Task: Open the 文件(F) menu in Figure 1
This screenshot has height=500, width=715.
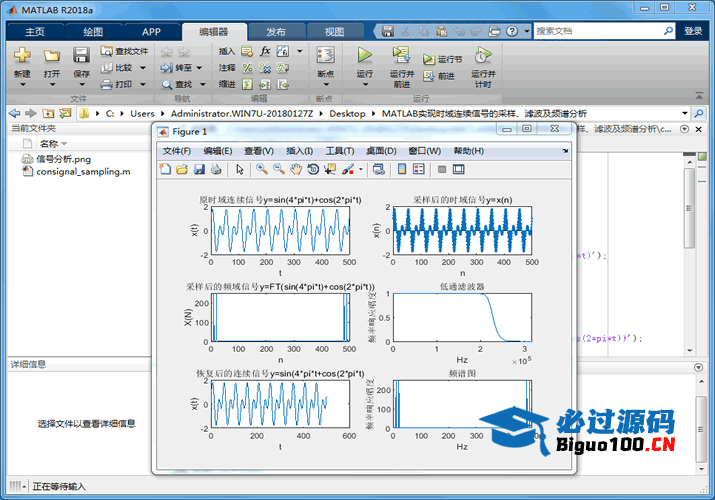Action: (176, 151)
